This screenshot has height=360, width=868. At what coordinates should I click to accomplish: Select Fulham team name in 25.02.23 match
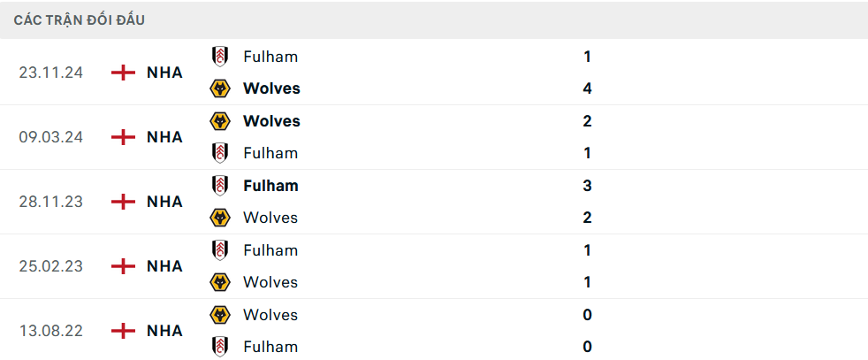click(270, 250)
